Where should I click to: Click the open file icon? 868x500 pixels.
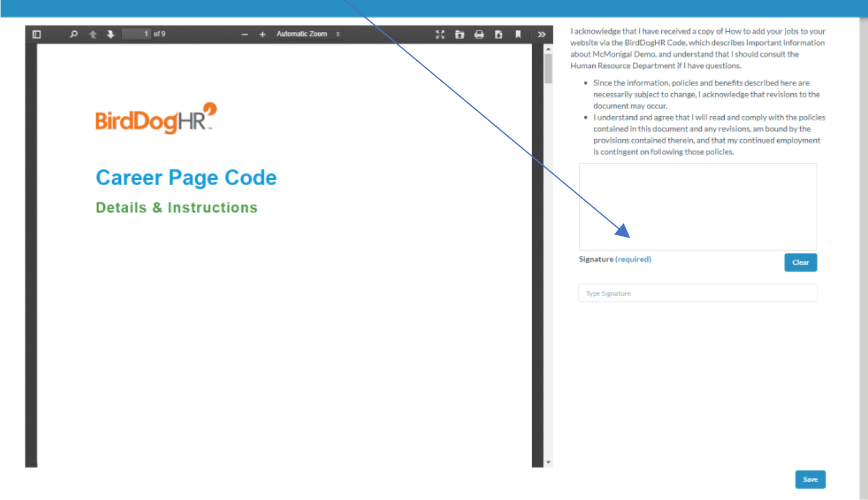tap(460, 34)
